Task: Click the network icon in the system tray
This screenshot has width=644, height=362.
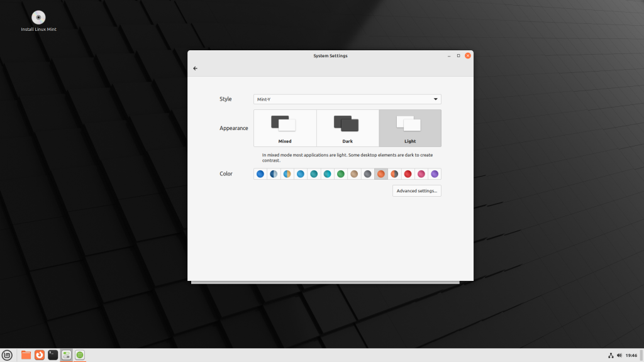Action: 610,354
